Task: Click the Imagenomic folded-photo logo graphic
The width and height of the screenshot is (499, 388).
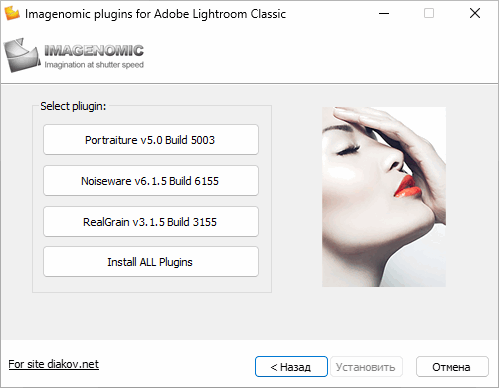Action: click(x=22, y=55)
